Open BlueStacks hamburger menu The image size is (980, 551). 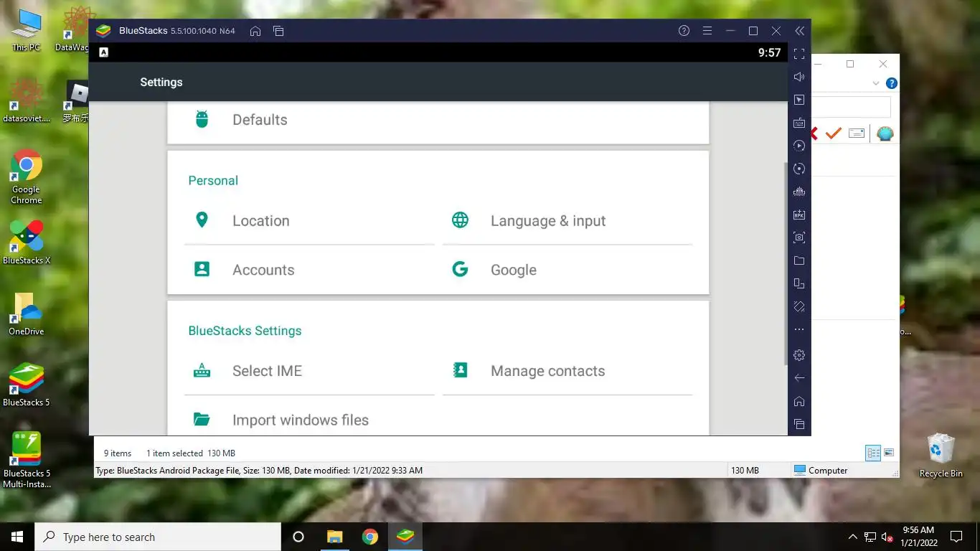pos(707,31)
